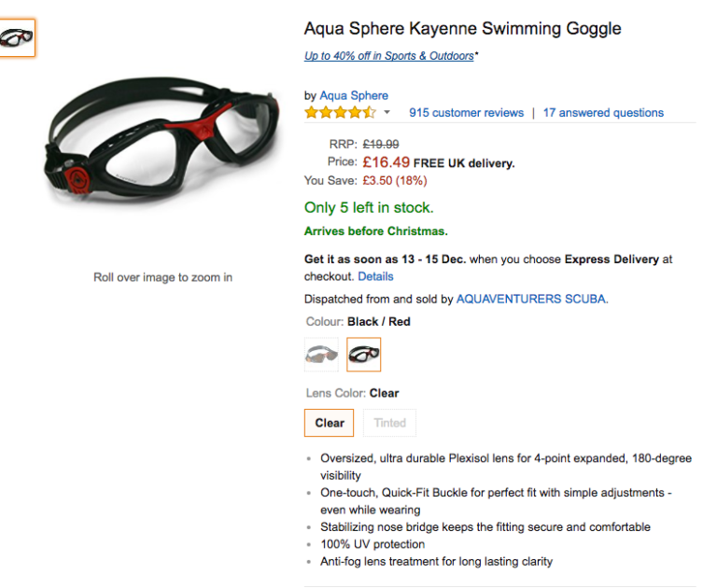Click the Express Delivery text
Screen dimensions: 717x588
612,259
